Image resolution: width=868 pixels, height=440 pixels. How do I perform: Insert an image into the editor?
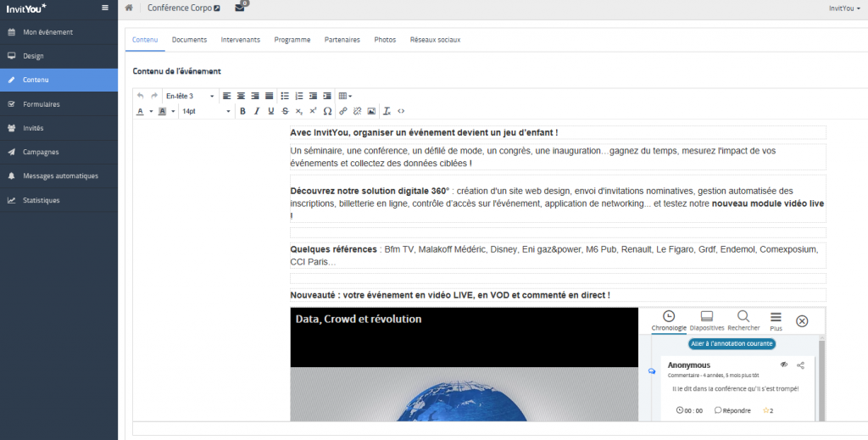tap(371, 111)
